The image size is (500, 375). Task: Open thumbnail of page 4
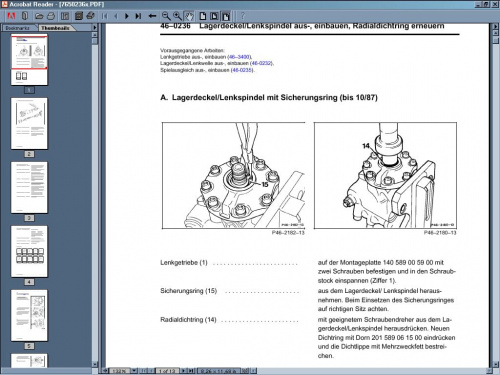tap(29, 251)
